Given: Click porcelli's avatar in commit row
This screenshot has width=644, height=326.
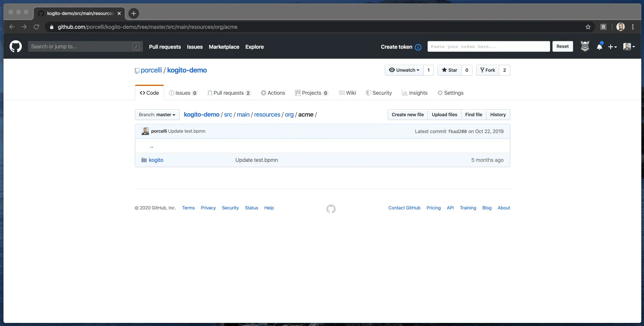Looking at the screenshot, I should pos(145,131).
